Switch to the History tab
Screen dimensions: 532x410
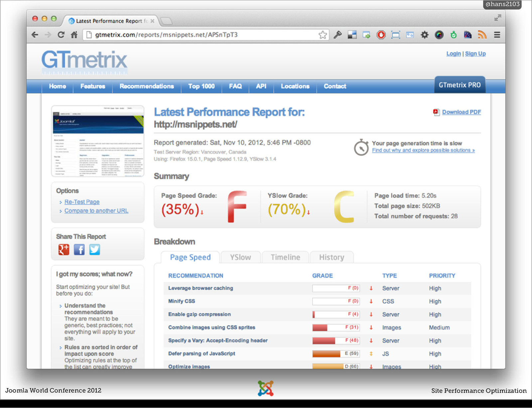(x=332, y=257)
